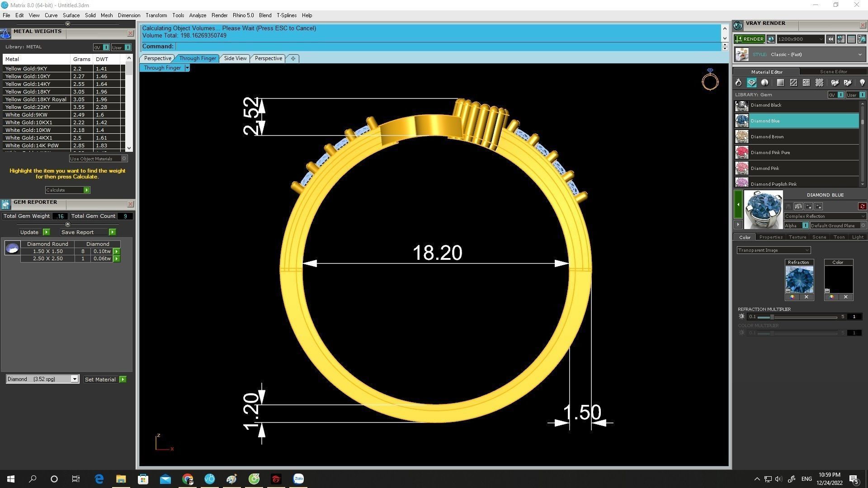Select the ring/metal materials icon
This screenshot has height=488, width=868.
click(x=738, y=83)
